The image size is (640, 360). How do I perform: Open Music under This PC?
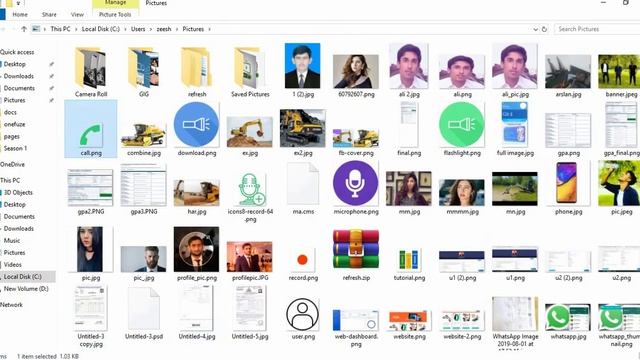(12, 240)
